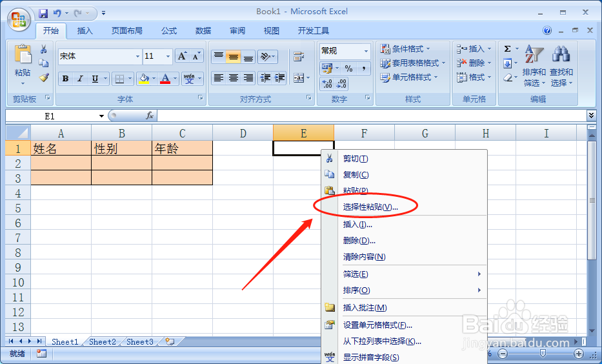Viewport: 602px width, 364px height.
Task: Center text horizontally
Action: pyautogui.click(x=233, y=78)
